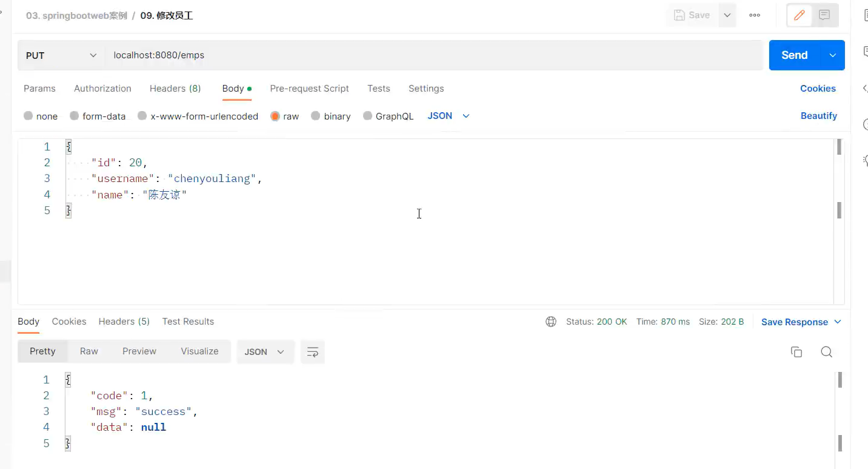
Task: Open the request body JSON type dropdown
Action: click(x=449, y=116)
